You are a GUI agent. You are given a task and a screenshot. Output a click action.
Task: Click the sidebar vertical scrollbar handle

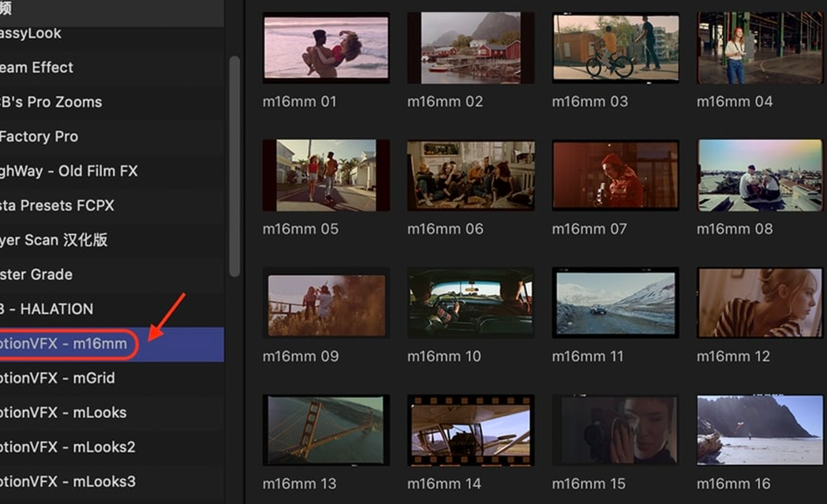pos(234,166)
